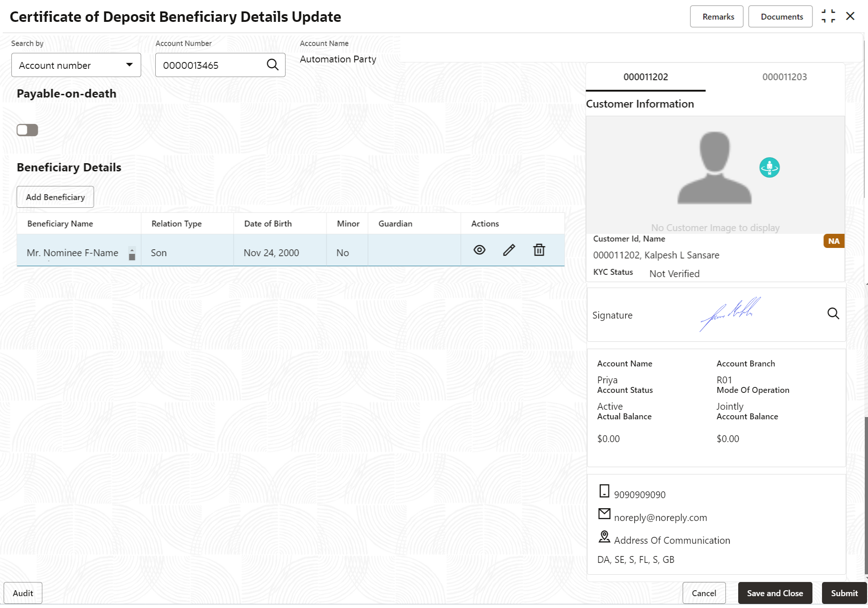Click the Not Verified KYC status

674,273
